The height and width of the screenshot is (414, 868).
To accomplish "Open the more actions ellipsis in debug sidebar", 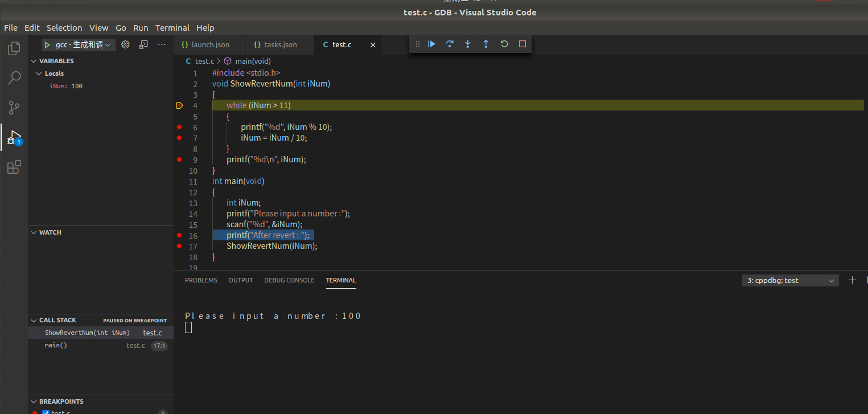I will click(162, 44).
